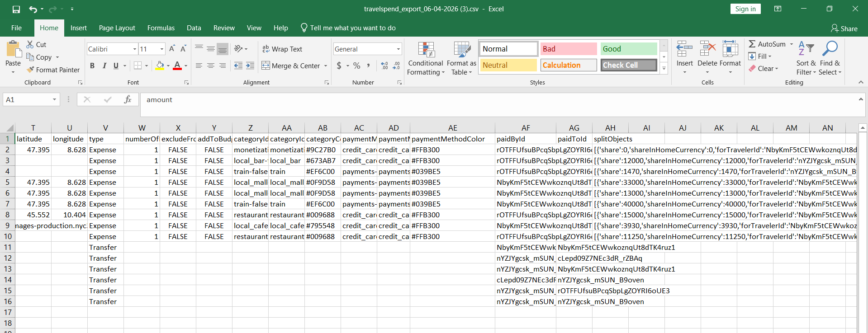
Task: Apply fill color with the paint bucket icon
Action: point(160,66)
